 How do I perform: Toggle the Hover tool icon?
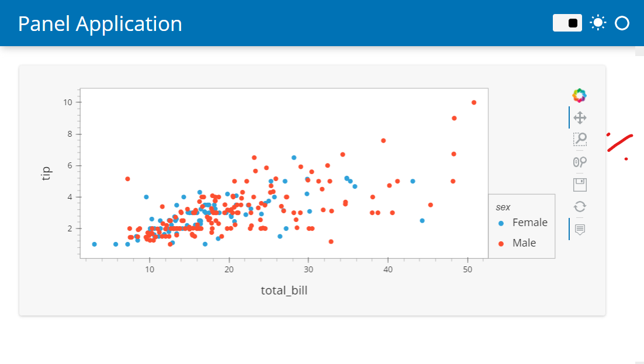(x=579, y=229)
